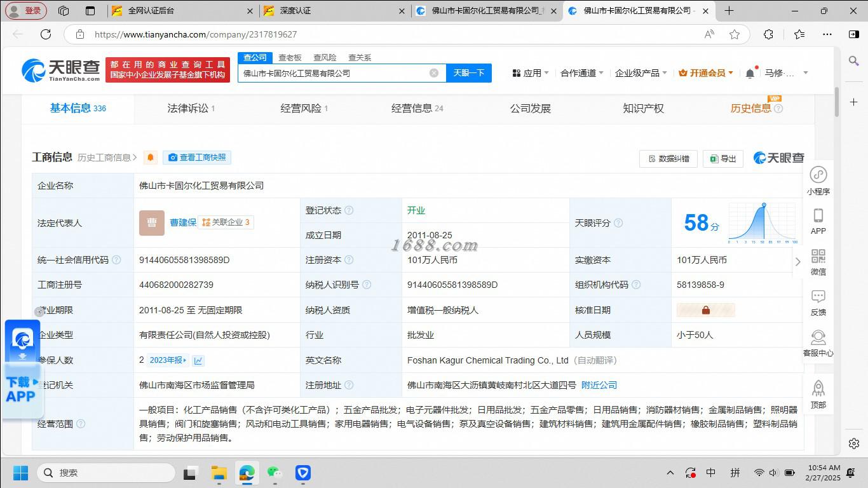Click 查看工商快照 button
The width and height of the screenshot is (868, 488).
(197, 158)
